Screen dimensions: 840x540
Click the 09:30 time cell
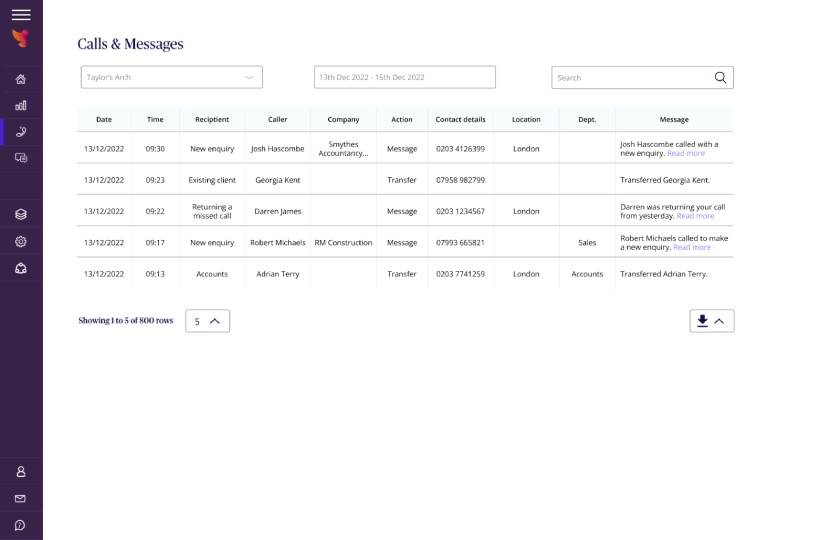(155, 149)
